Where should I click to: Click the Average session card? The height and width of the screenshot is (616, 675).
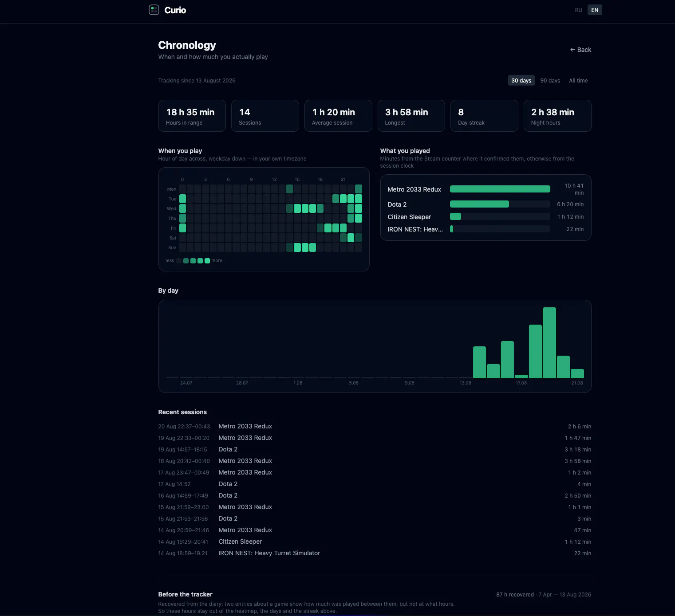click(x=338, y=116)
